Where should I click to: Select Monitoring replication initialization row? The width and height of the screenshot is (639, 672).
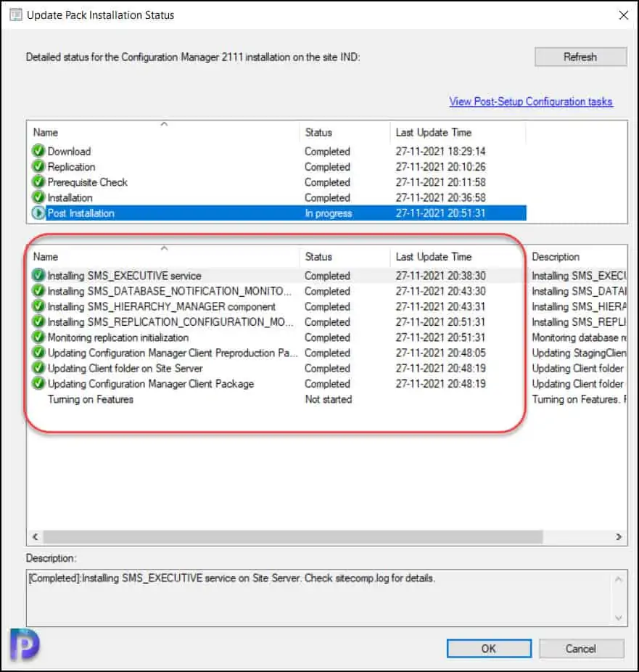coord(328,337)
